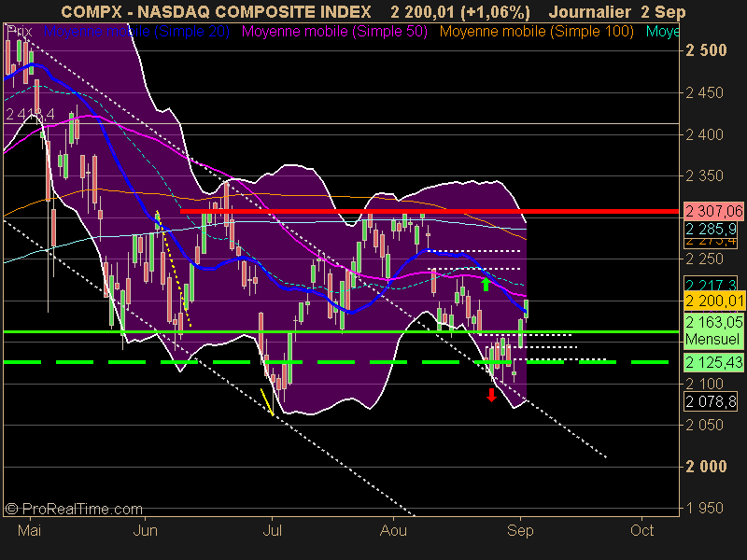This screenshot has width=747, height=560.
Task: Click the 2 350 axis value
Action: tap(705, 175)
